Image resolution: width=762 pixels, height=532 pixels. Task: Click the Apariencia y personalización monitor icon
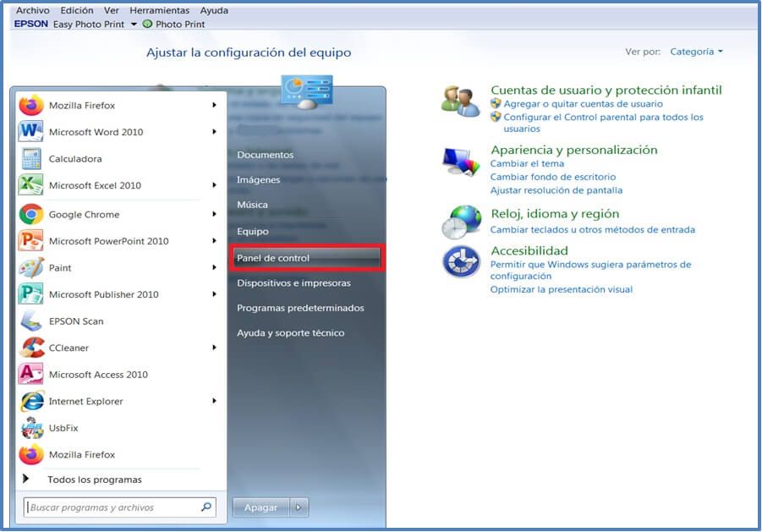(461, 162)
